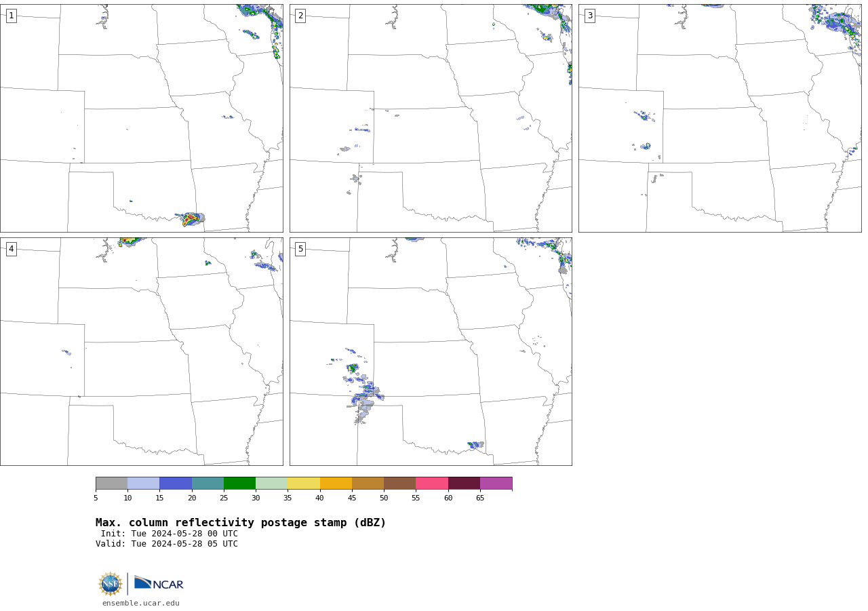868x611 pixels.
Task: Click the Init: Tue 2024-05-28 00 UTC line
Action: [x=170, y=534]
